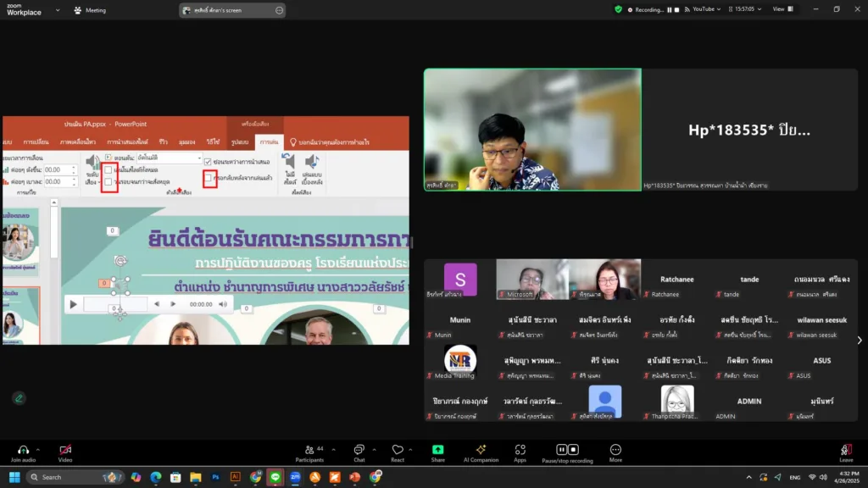The height and width of the screenshot is (488, 868).
Task: Tick the 'rewind after playing' checkbox
Action: [209, 178]
